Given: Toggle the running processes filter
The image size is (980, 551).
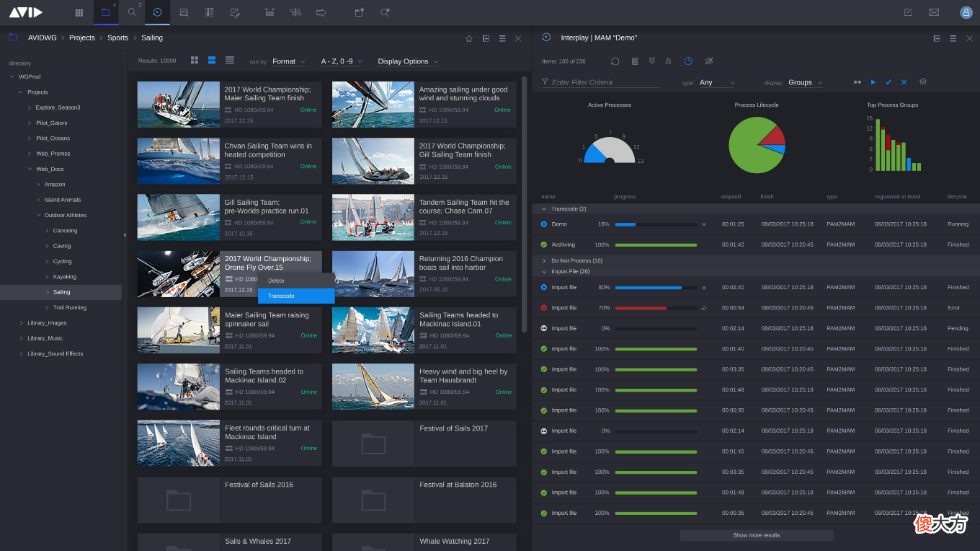Looking at the screenshot, I should coord(873,82).
